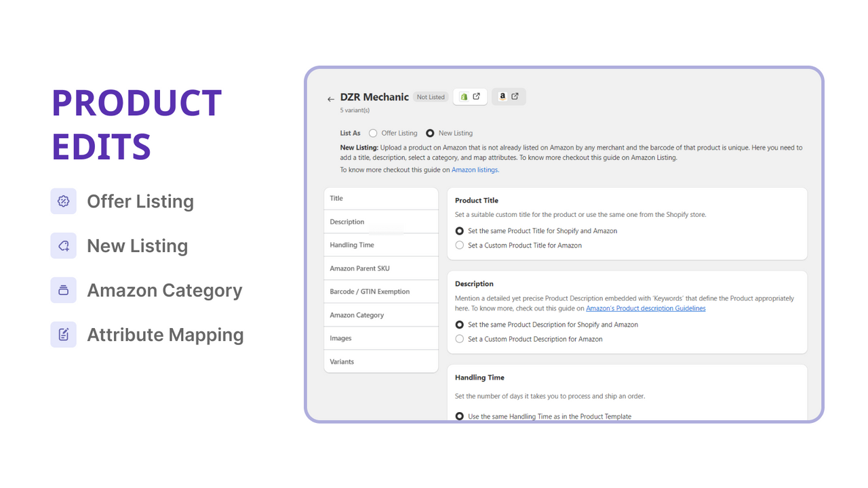Viewport: 868px width, 488px height.
Task: Click the Not Listed status badge
Action: tap(431, 97)
